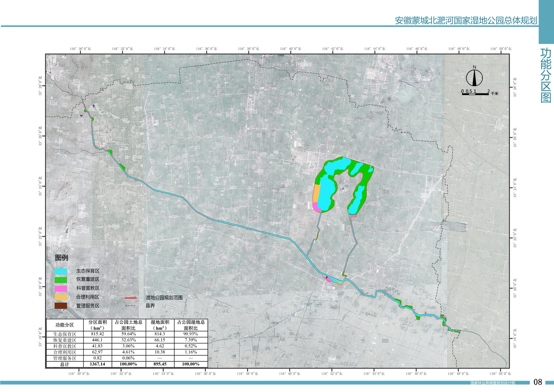Click the 图例 legend heading
Image resolution: width=554 pixels, height=392 pixels.
pos(61,258)
